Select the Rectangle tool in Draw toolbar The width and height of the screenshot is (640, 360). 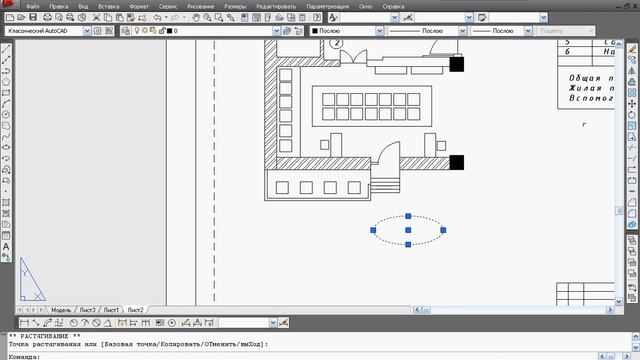[6, 93]
